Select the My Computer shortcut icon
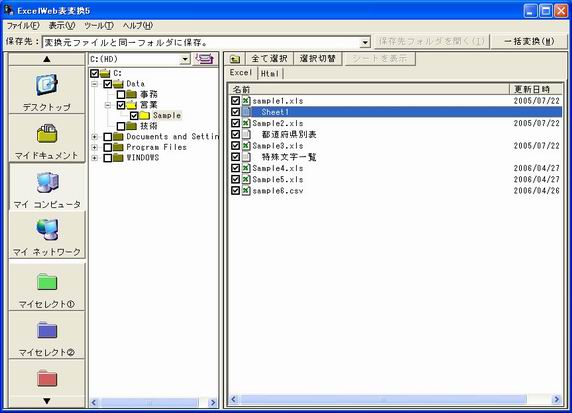572x413 pixels. (47, 182)
